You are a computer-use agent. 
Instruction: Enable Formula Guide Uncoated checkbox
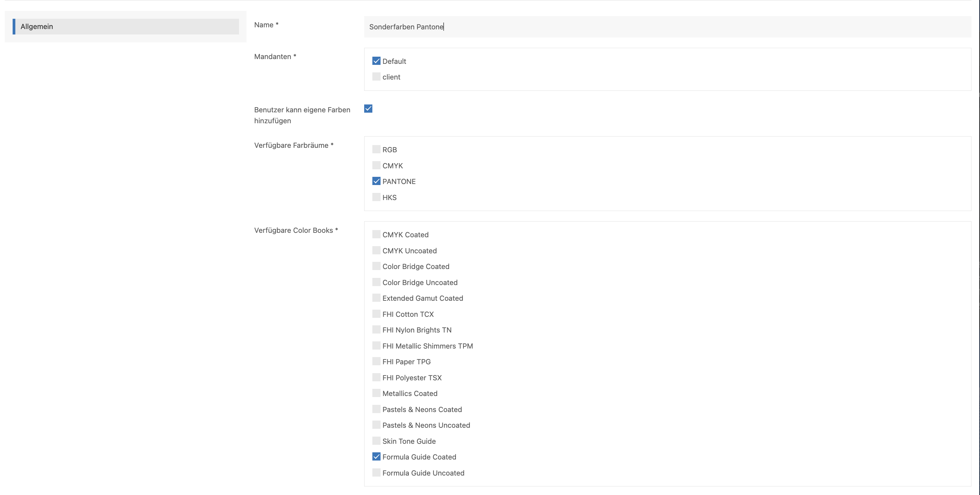(376, 472)
